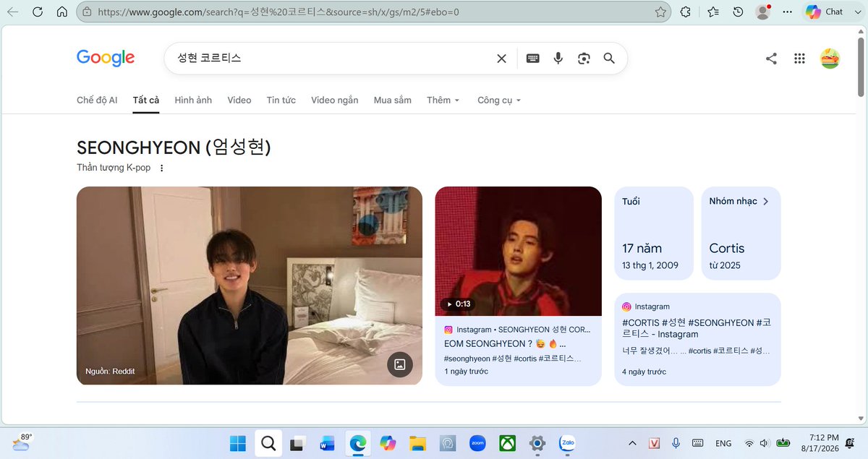The width and height of the screenshot is (868, 459).
Task: Open the on-screen keyboard input tool
Action: click(533, 59)
